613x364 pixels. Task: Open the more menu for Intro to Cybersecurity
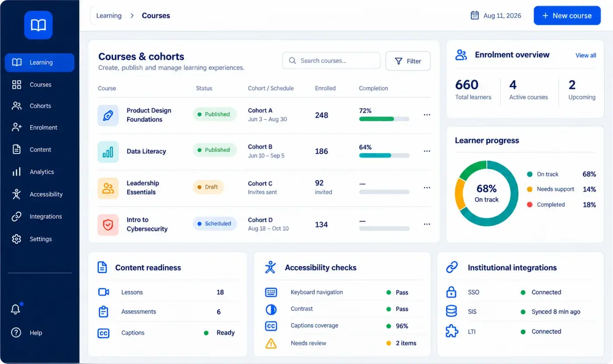[x=427, y=224]
